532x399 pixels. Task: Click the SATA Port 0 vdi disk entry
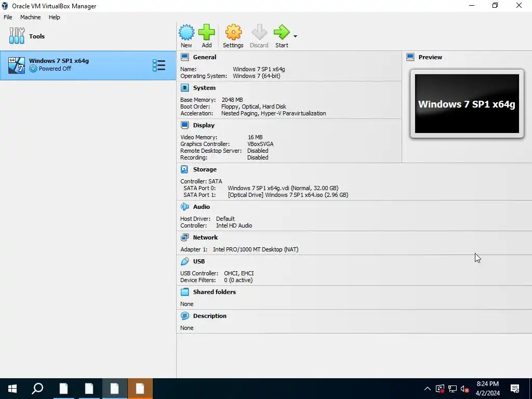click(283, 188)
